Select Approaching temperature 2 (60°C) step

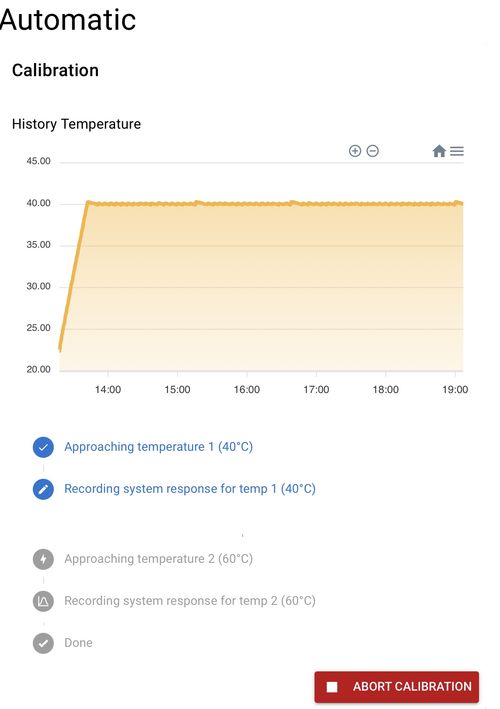[158, 559]
